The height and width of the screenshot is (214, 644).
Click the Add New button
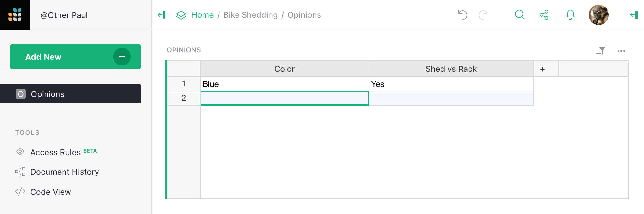coord(75,57)
